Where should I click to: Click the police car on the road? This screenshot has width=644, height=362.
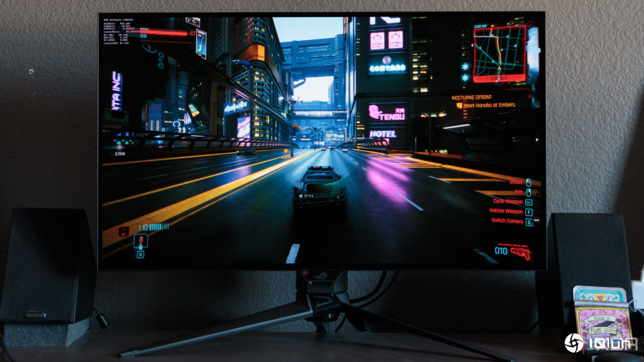pyautogui.click(x=319, y=187)
